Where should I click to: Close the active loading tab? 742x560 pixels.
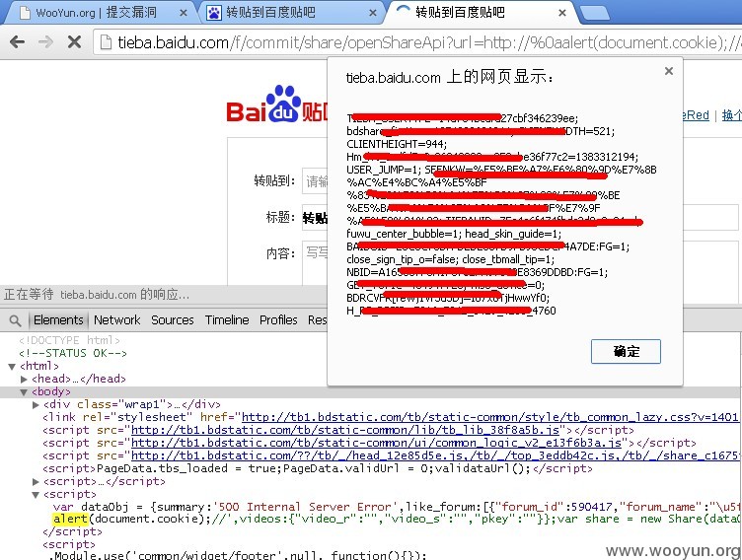point(562,13)
